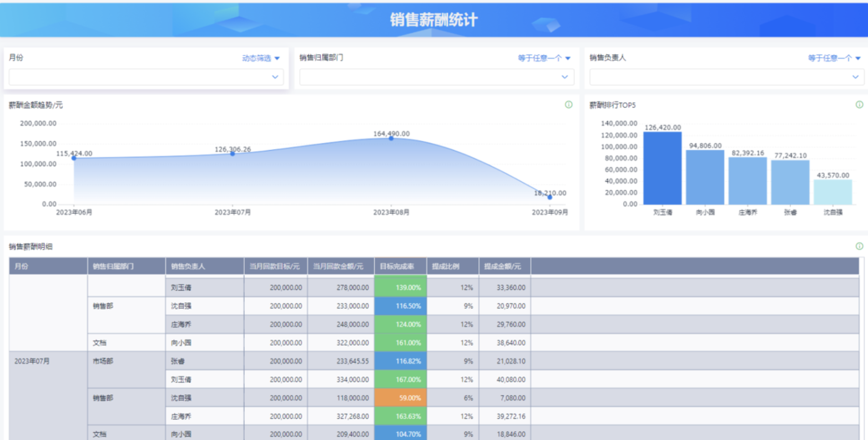Image resolution: width=868 pixels, height=440 pixels.
Task: Click 278,000.00 amount cell
Action: click(x=341, y=287)
